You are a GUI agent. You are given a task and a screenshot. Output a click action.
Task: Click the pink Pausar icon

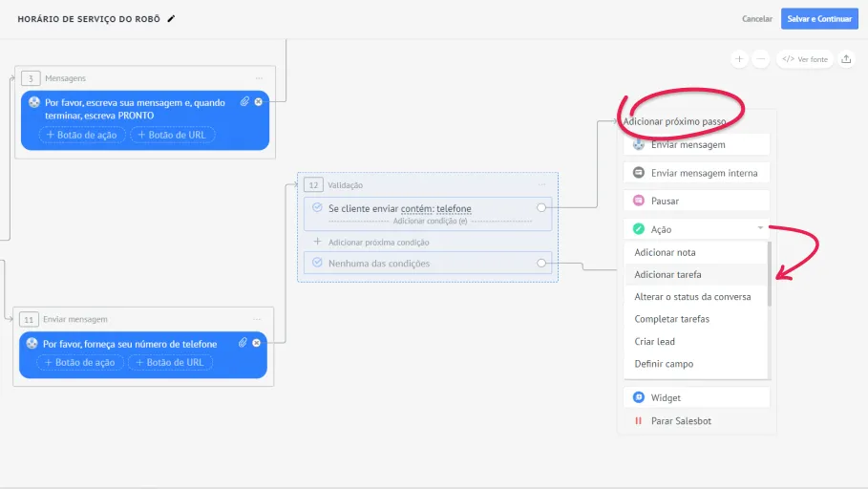click(639, 201)
